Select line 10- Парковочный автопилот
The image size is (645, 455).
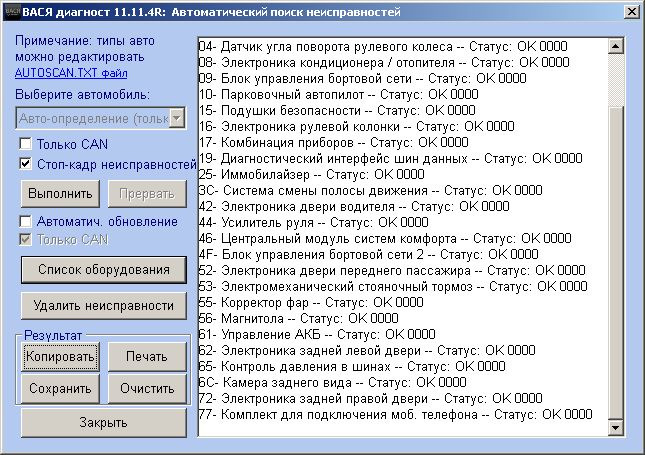click(x=339, y=95)
